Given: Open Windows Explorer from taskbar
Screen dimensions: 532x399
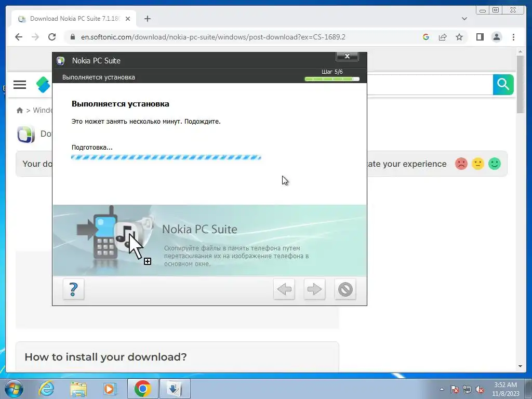Looking at the screenshot, I should coord(78,389).
